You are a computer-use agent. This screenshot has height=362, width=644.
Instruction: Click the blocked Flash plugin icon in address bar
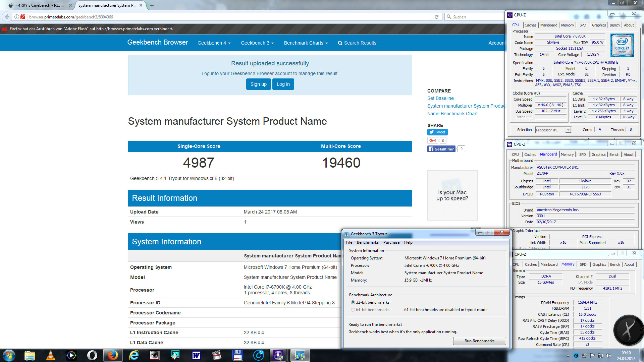click(x=23, y=17)
